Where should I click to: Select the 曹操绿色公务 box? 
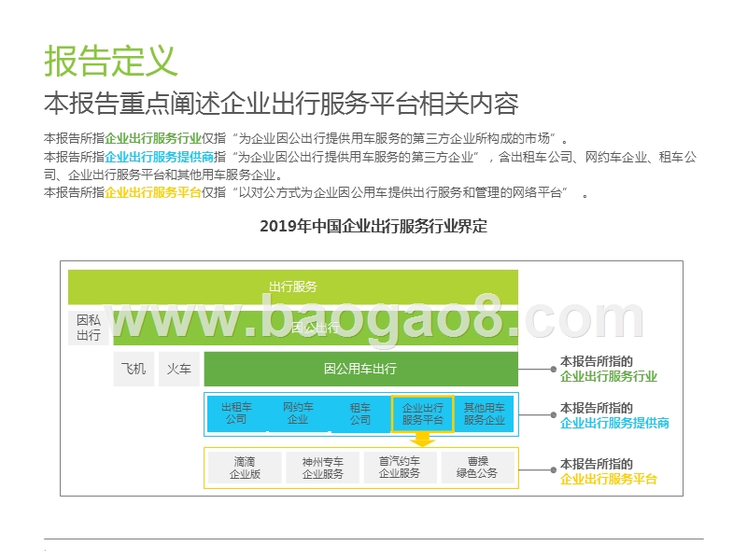coord(477,468)
